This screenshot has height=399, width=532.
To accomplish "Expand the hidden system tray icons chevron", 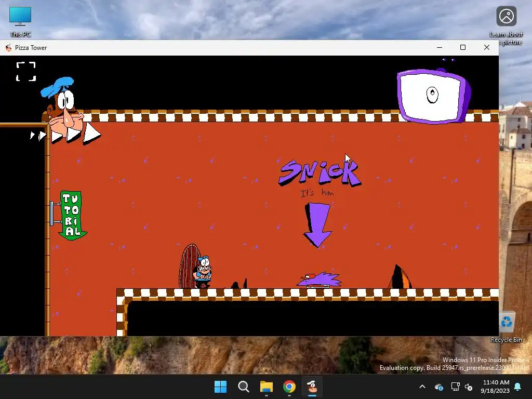I will click(x=422, y=387).
